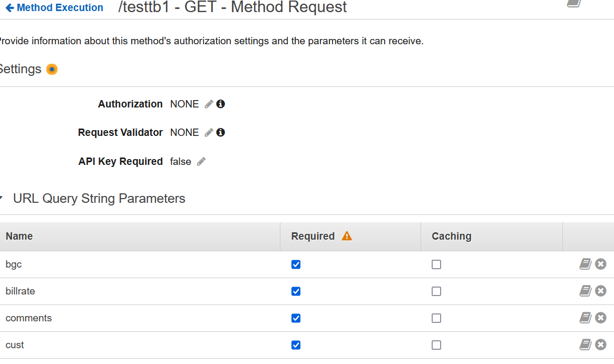This screenshot has height=364, width=614.
Task: Open the documentation book icon in the header
Action: pos(574,3)
